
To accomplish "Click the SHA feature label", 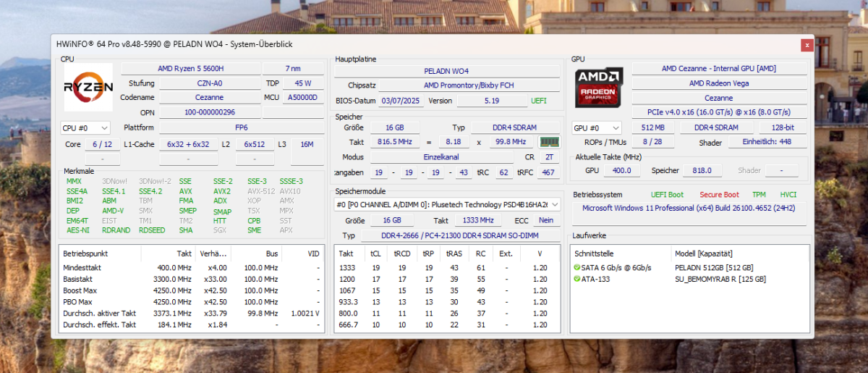I will point(186,230).
